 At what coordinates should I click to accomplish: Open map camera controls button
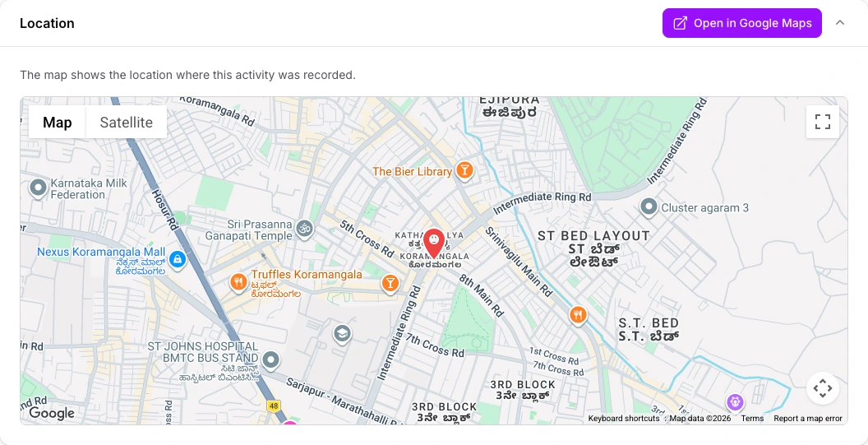point(823,388)
